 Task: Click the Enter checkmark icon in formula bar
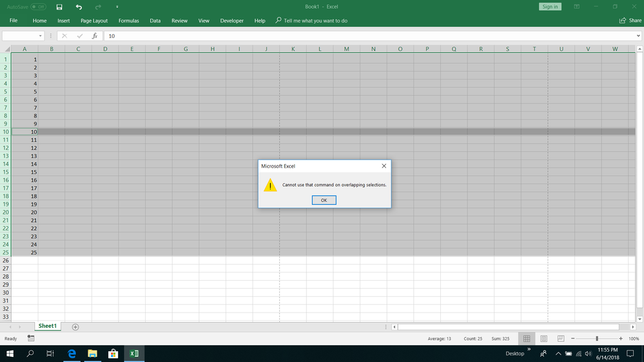[80, 36]
